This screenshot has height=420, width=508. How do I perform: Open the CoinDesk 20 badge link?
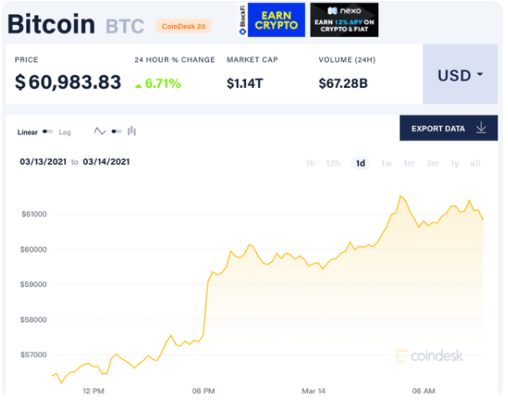183,26
